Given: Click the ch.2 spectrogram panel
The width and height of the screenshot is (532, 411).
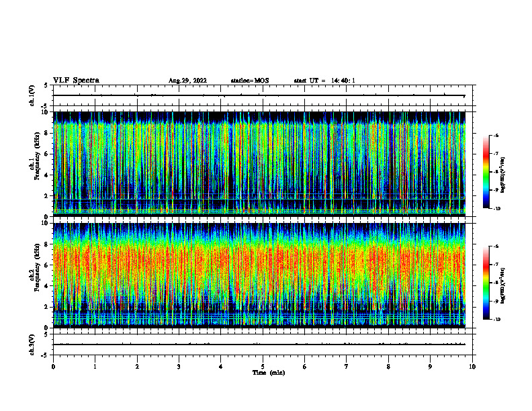Looking at the screenshot, I should coord(259,275).
